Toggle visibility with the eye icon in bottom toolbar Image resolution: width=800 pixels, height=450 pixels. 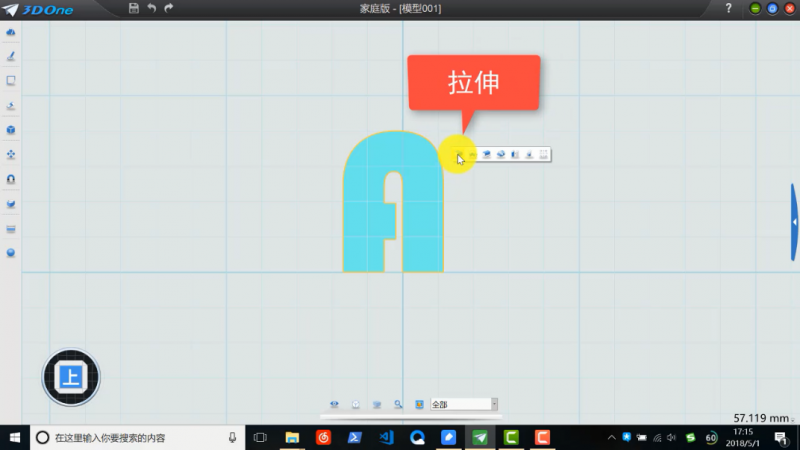click(x=334, y=404)
